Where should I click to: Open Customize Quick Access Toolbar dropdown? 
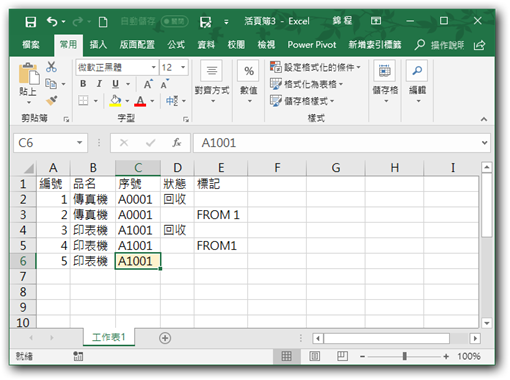tap(226, 22)
